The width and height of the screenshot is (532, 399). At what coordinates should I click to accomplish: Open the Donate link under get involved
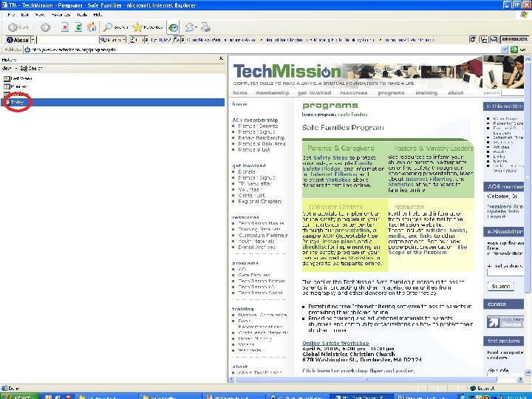(x=247, y=172)
